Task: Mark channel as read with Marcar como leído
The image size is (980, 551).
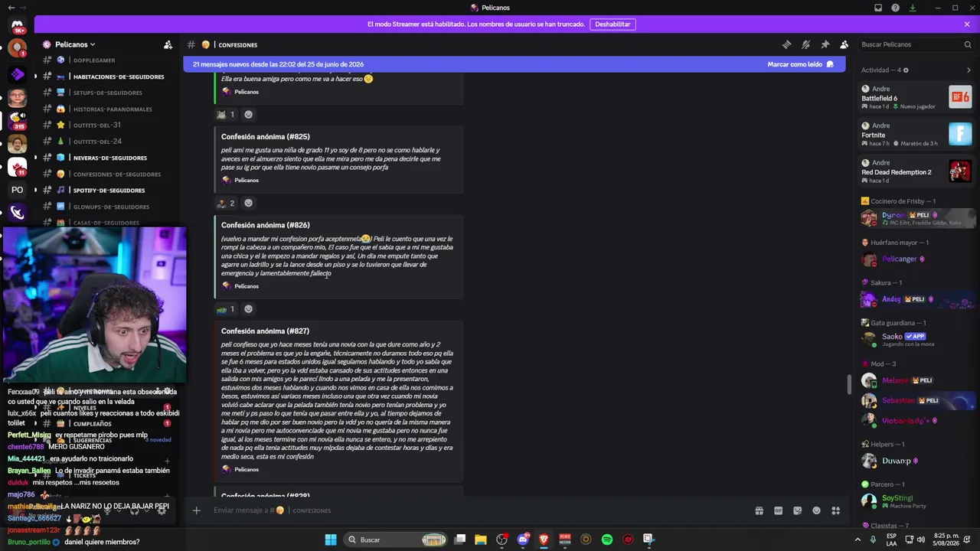Action: [800, 64]
